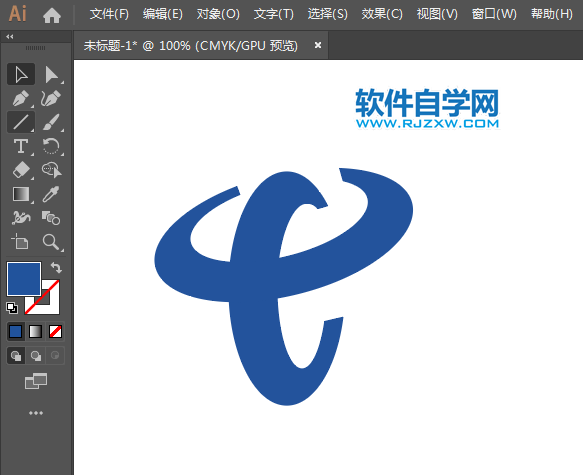Click the Ai application logo

pos(17,14)
